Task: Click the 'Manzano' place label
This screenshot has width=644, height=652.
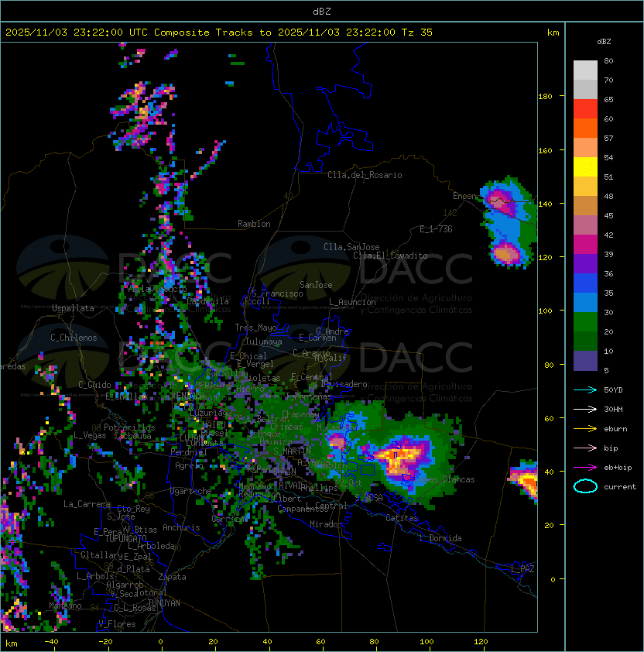Action: pos(65,606)
